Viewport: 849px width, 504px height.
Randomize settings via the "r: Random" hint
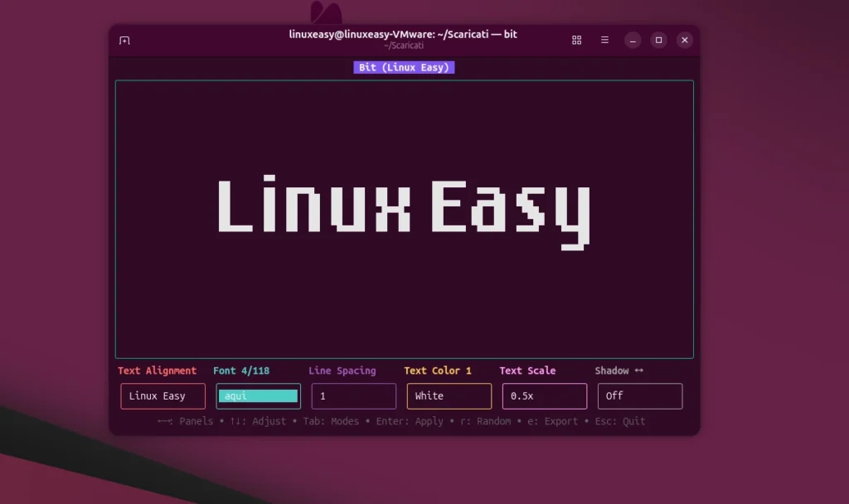point(488,421)
